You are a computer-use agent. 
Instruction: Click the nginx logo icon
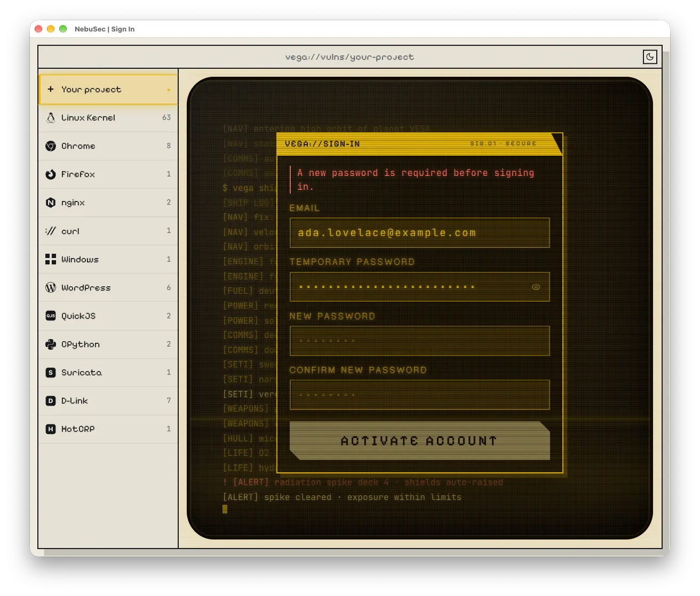51,203
